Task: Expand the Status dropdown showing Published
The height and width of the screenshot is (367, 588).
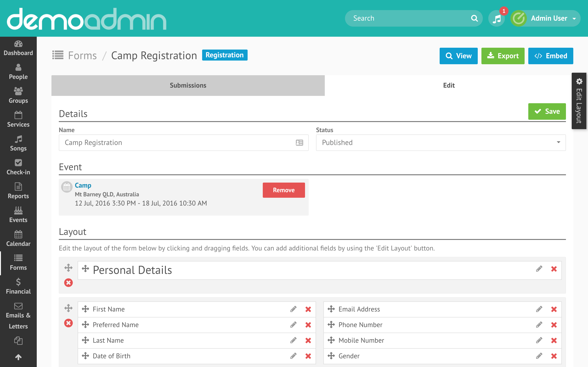Action: coord(441,142)
